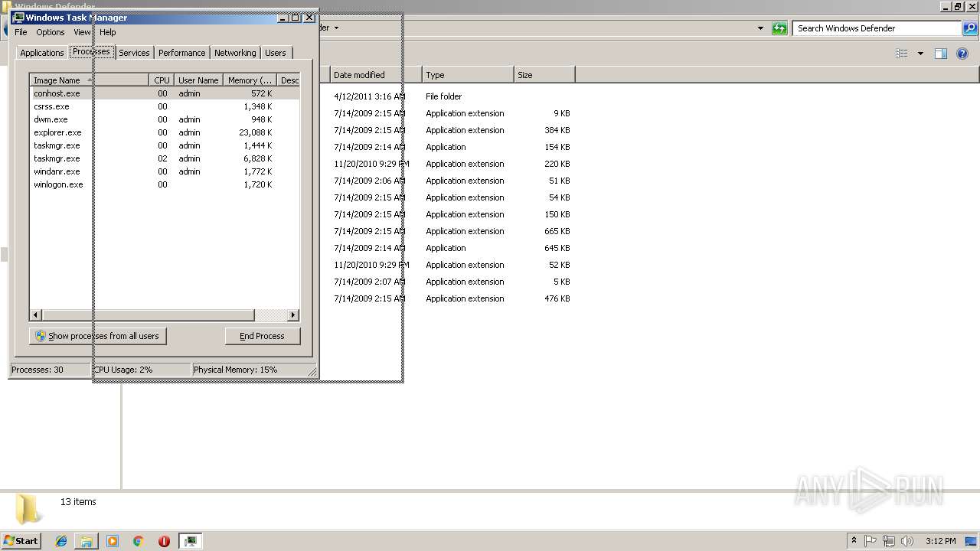
Task: Select taskmgr.exe using 1,444 K memory
Action: tap(165, 145)
